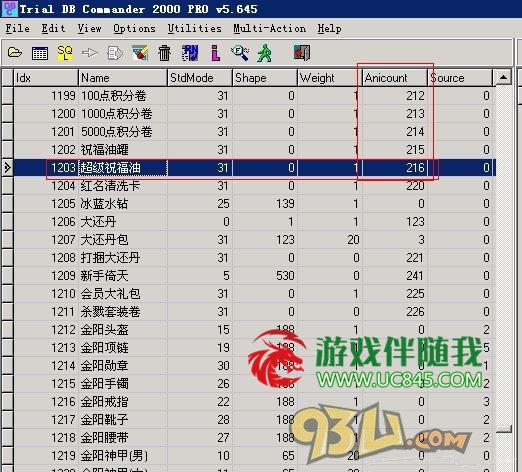Click the Shape column header
Screen dimensions: 522x472
point(265,78)
